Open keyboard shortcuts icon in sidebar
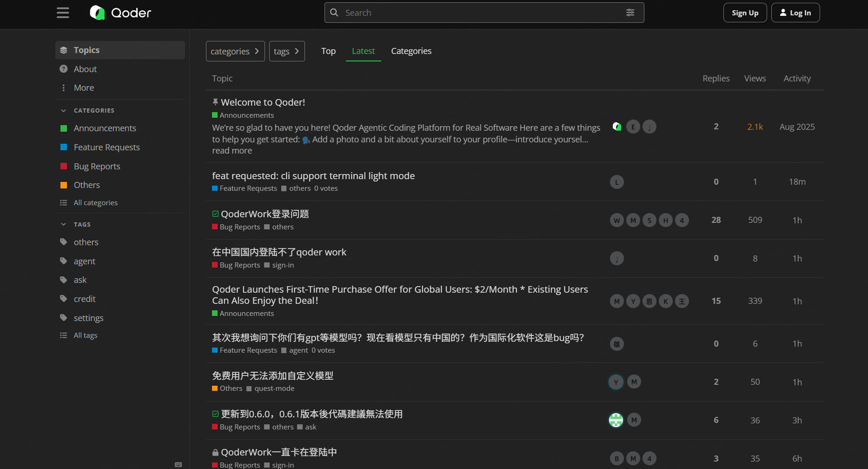 coord(178,464)
